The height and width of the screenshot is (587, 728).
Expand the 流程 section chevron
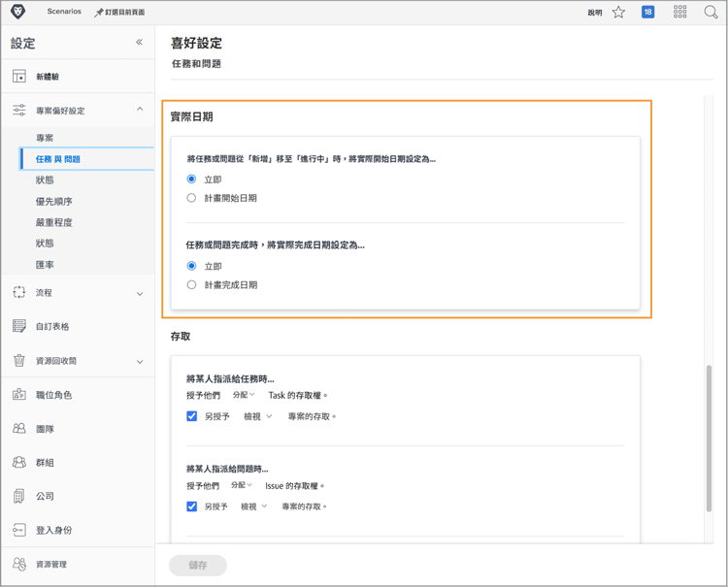pyautogui.click(x=140, y=294)
